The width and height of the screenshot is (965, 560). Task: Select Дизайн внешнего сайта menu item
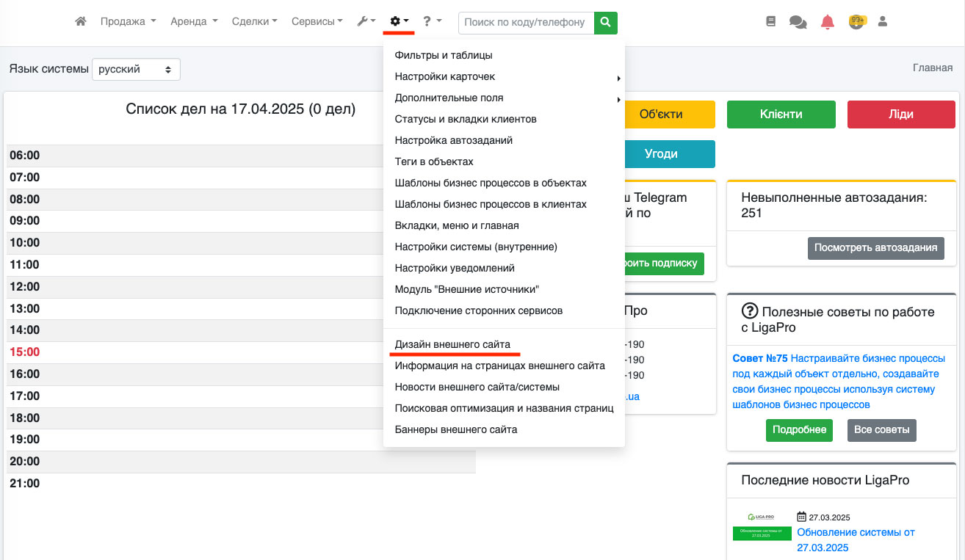(x=452, y=344)
